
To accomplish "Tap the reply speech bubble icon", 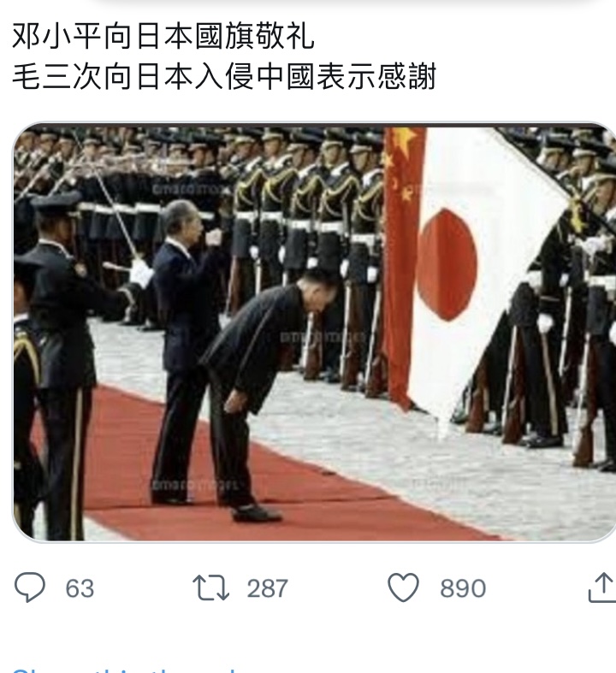I will pos(30,587).
